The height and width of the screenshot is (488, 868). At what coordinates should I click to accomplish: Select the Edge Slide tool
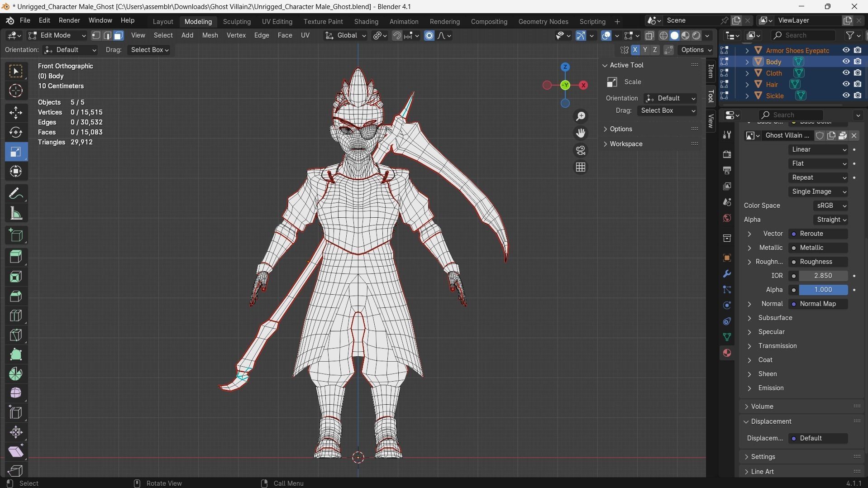(x=16, y=412)
